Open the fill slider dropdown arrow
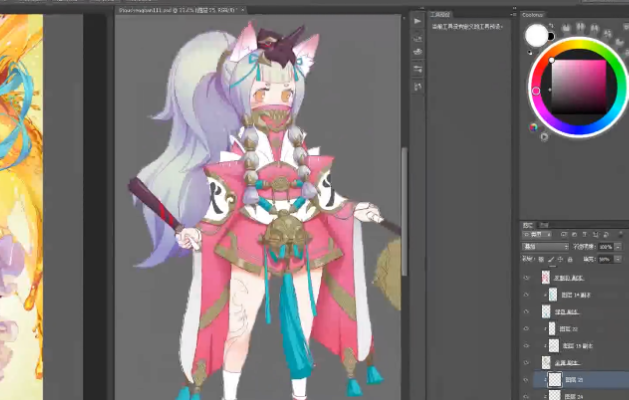629x400 pixels. coord(618,260)
